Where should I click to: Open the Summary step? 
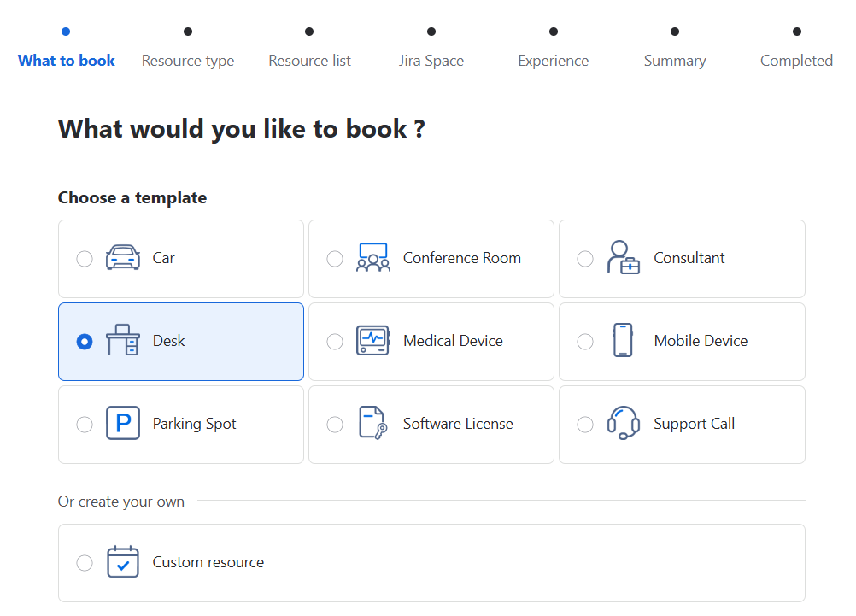coord(675,61)
